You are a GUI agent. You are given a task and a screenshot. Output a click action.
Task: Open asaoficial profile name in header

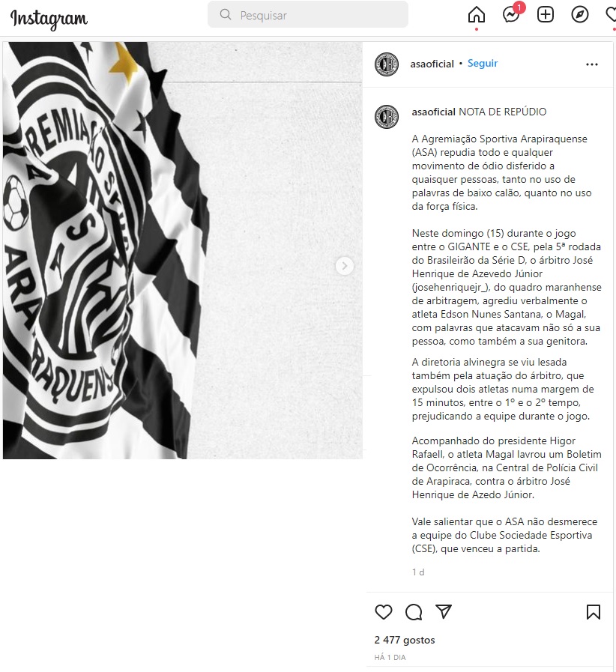432,64
